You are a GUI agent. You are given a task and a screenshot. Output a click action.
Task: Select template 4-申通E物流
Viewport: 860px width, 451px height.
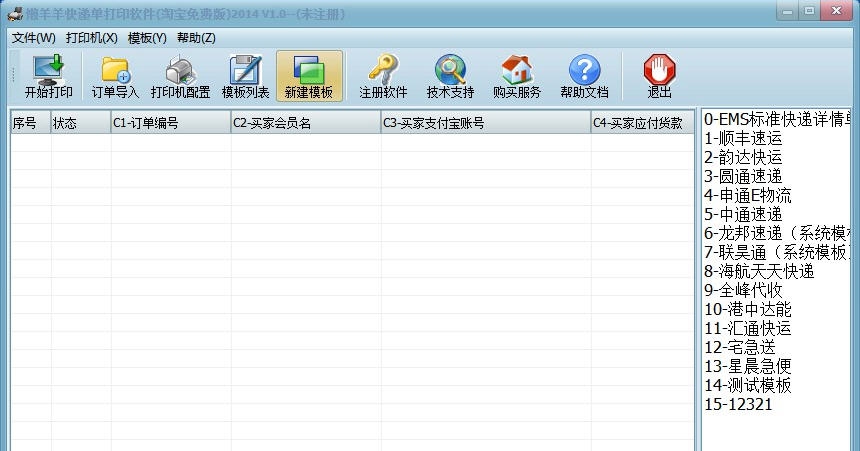click(x=748, y=195)
